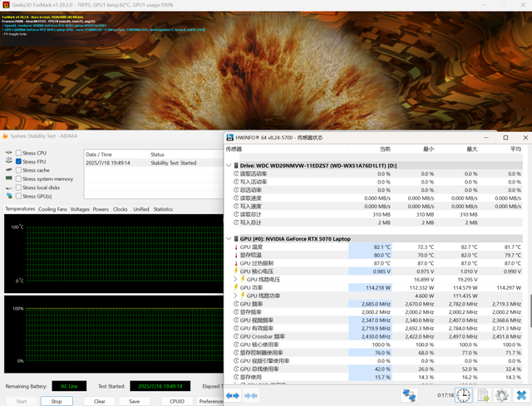Click lightning icon beside GPU 核心电压

tap(236, 271)
